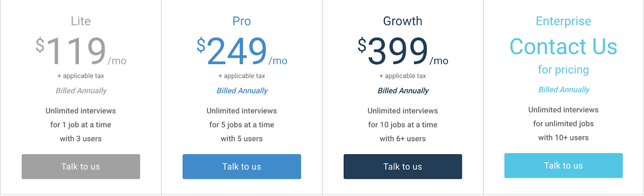The image size is (644, 196).
Task: Click the 'for pricing' text under Enterprise
Action: click(x=563, y=70)
